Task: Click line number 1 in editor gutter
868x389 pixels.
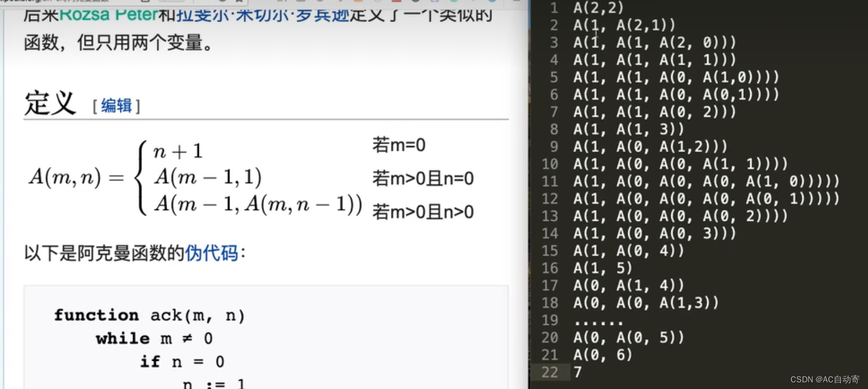Action: [x=554, y=8]
